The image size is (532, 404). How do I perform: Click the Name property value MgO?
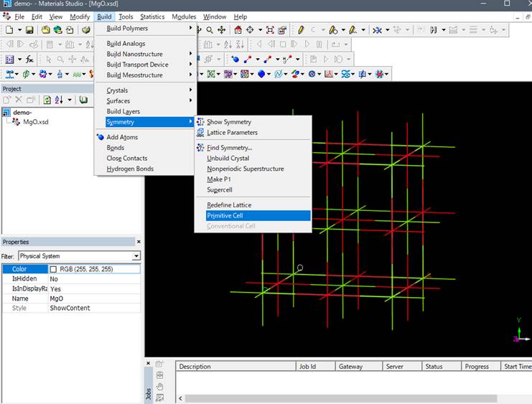tap(56, 299)
